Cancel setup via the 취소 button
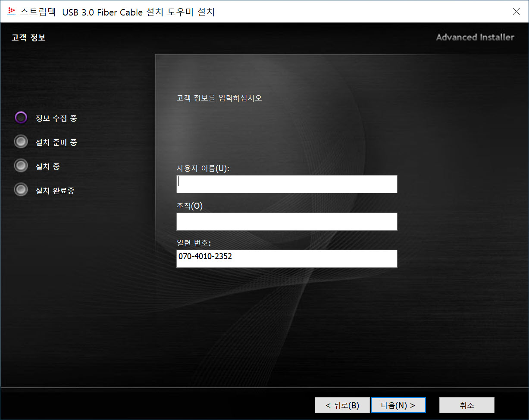Image resolution: width=529 pixels, height=420 pixels. (467, 405)
